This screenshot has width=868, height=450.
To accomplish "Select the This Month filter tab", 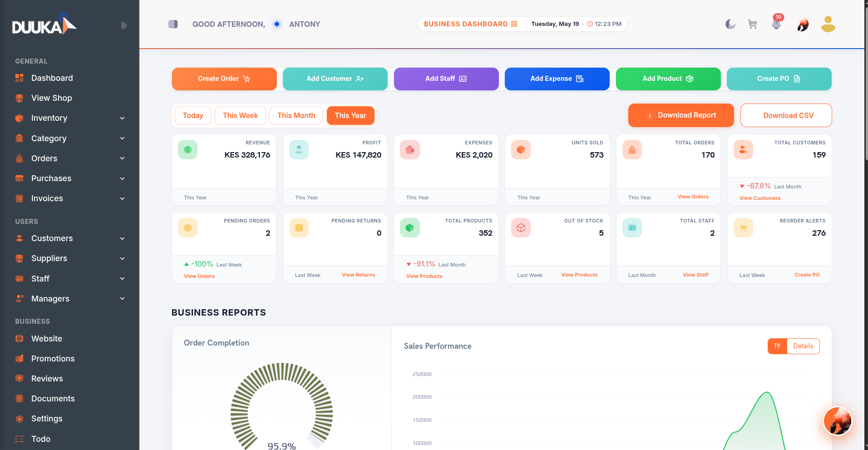I will click(x=296, y=115).
